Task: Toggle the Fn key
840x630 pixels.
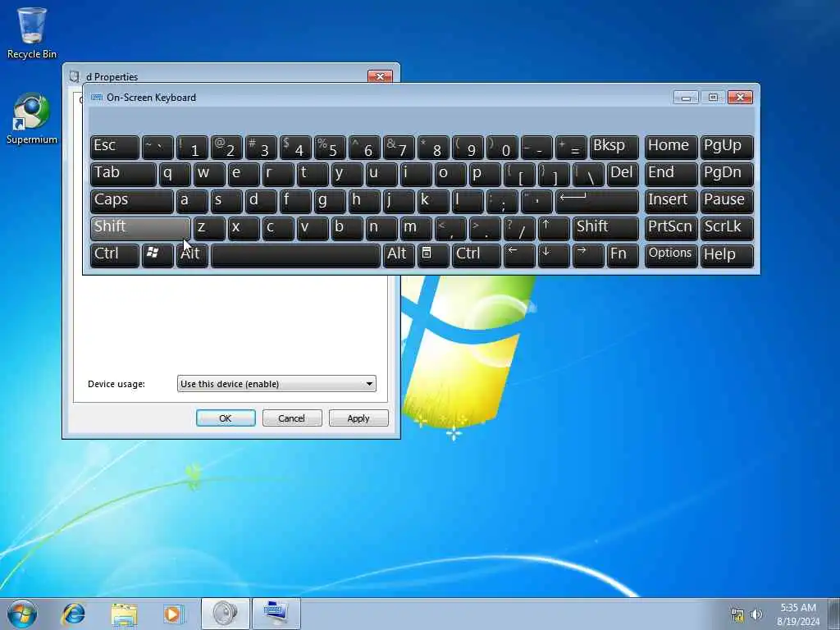Action: [623, 256]
